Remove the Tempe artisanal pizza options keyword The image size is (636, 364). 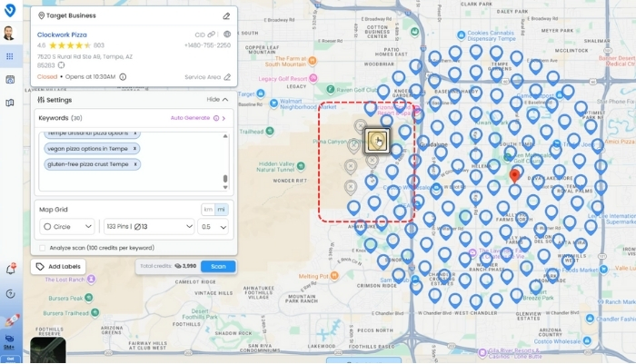(135, 133)
